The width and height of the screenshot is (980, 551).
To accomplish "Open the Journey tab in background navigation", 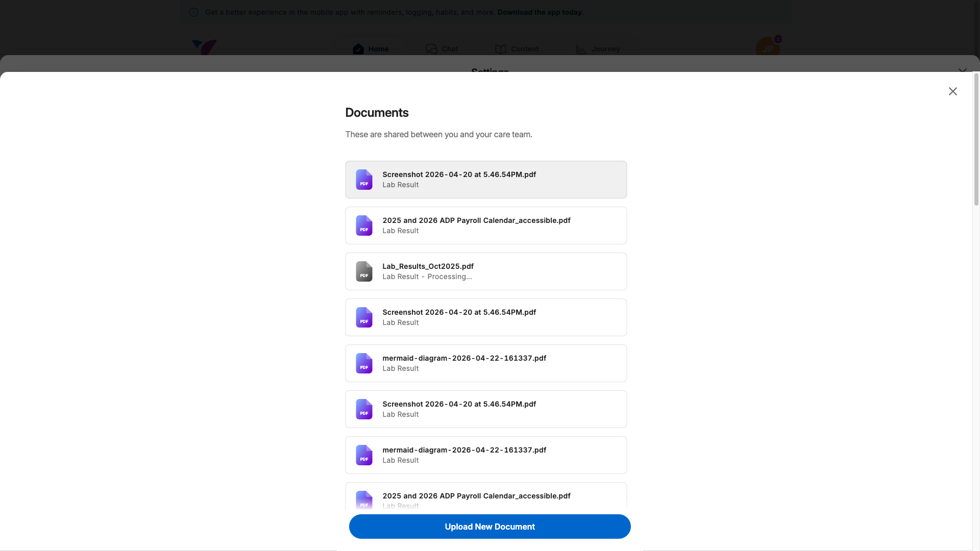I will [598, 49].
